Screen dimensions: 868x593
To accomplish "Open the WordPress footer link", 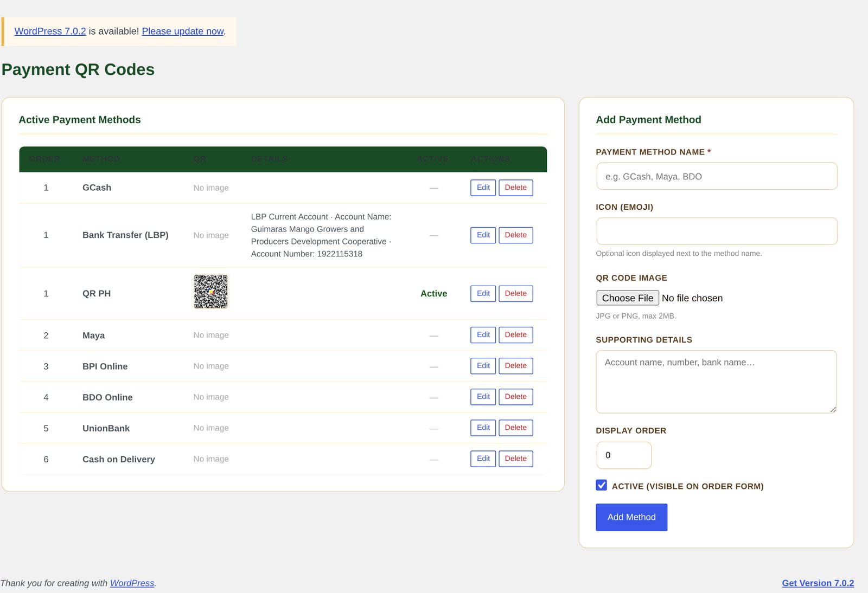I will tap(132, 583).
